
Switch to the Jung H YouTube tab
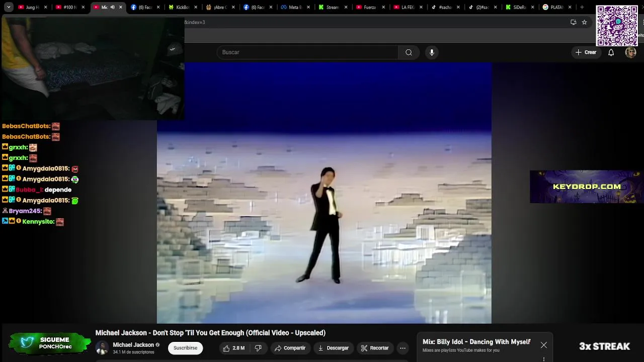(x=33, y=8)
